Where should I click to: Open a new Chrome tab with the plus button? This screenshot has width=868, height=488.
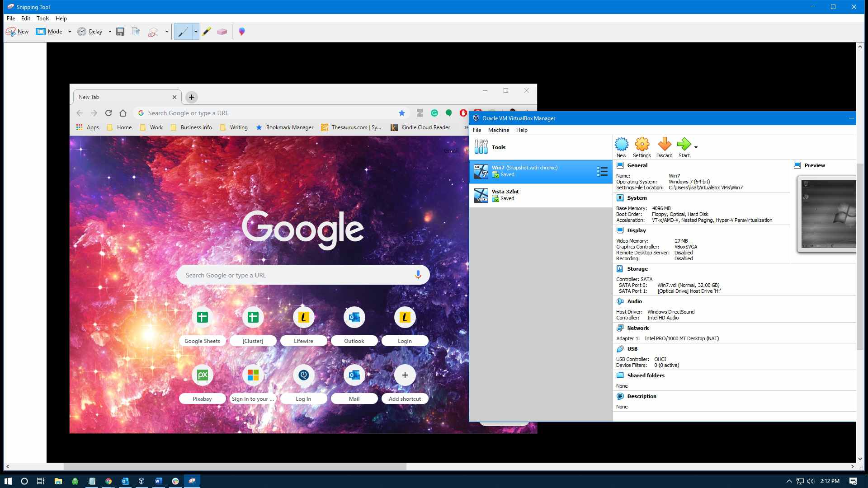pos(192,97)
